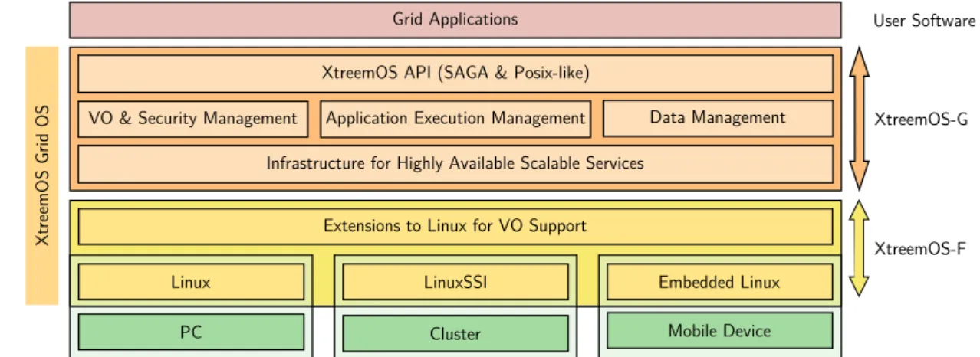Viewport: 980px width, 357px height.
Task: Click the Data Management block
Action: (718, 118)
